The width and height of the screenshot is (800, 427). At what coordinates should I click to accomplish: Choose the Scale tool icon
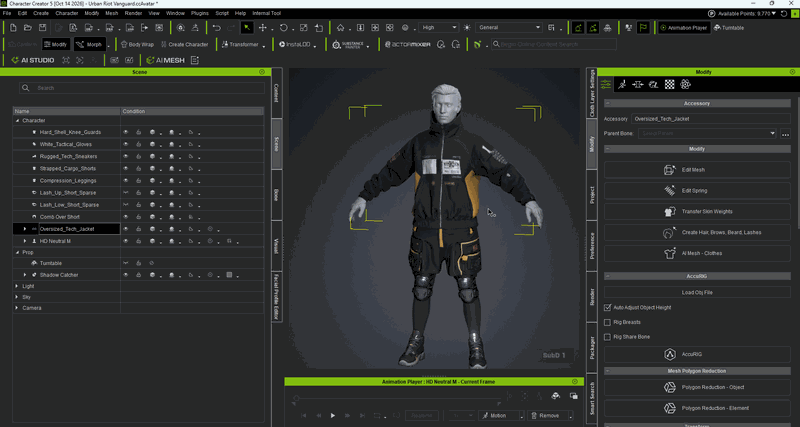[x=304, y=28]
